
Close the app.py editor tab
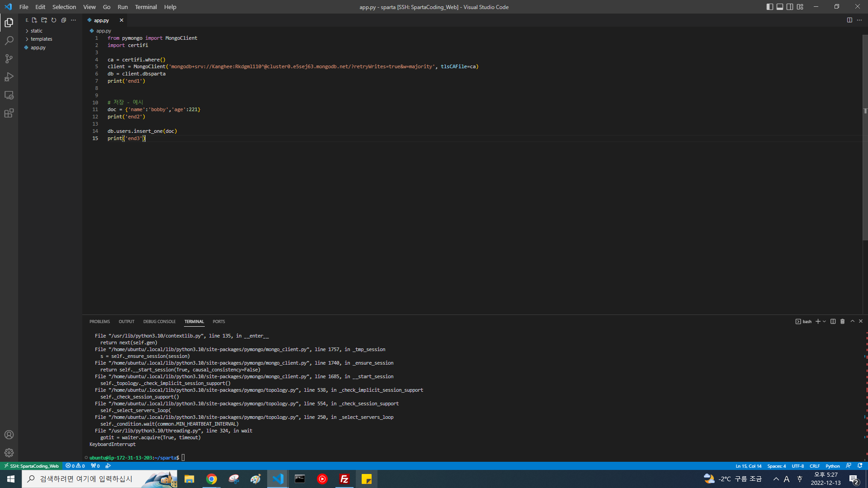pyautogui.click(x=121, y=20)
